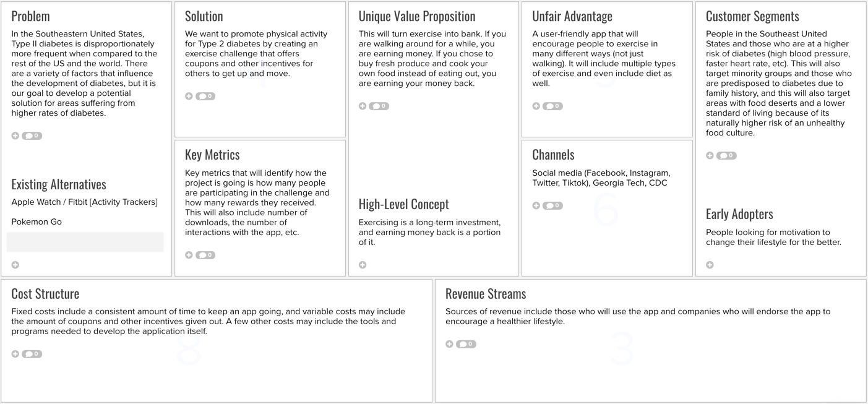868x404 pixels.
Task: Select the Apple Watch / Fitbit card
Action: 84,201
